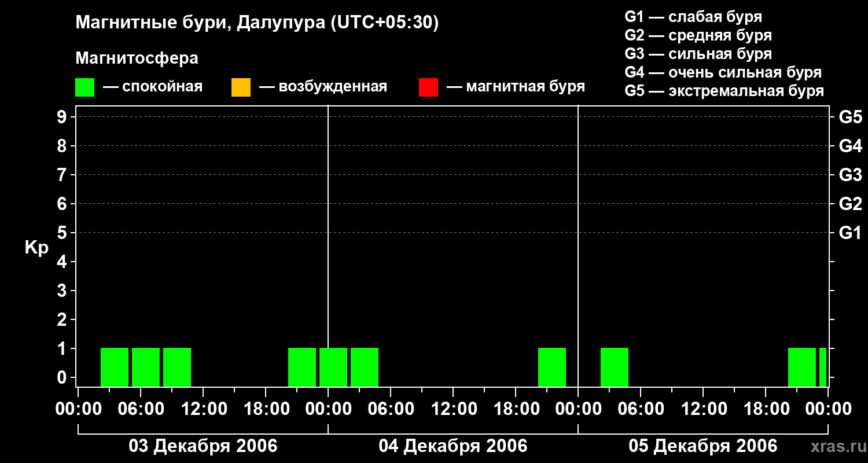Screen dimensions: 868x463
Task: Click the '04 Декабря 2006' date label
Action: tap(453, 446)
